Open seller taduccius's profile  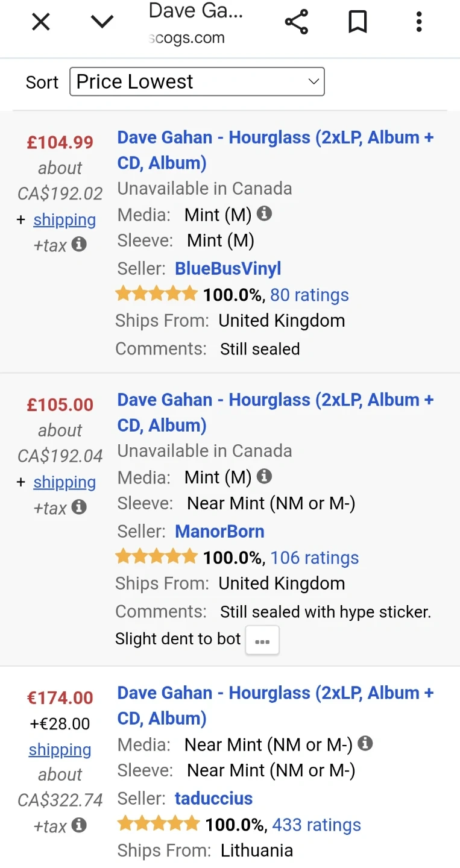click(x=213, y=798)
